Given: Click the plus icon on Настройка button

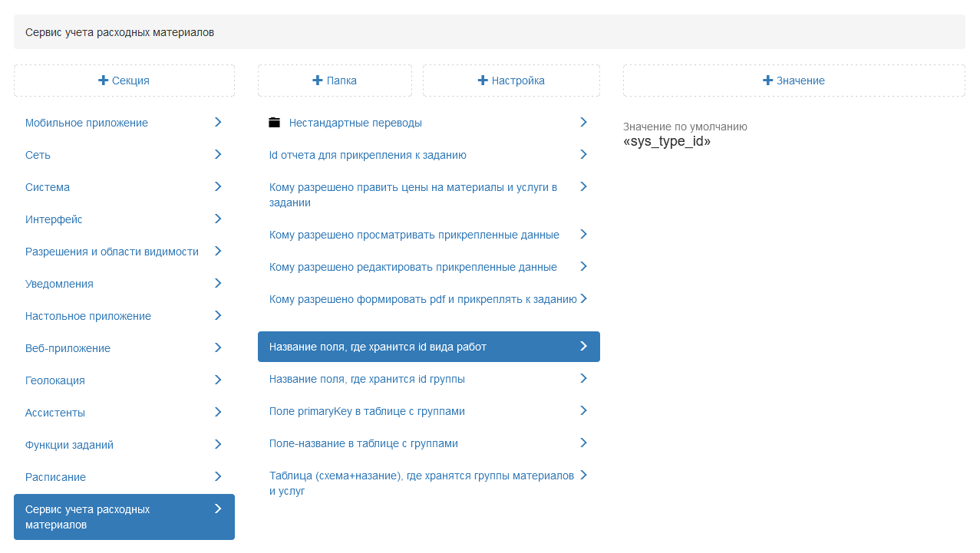Looking at the screenshot, I should [x=483, y=81].
